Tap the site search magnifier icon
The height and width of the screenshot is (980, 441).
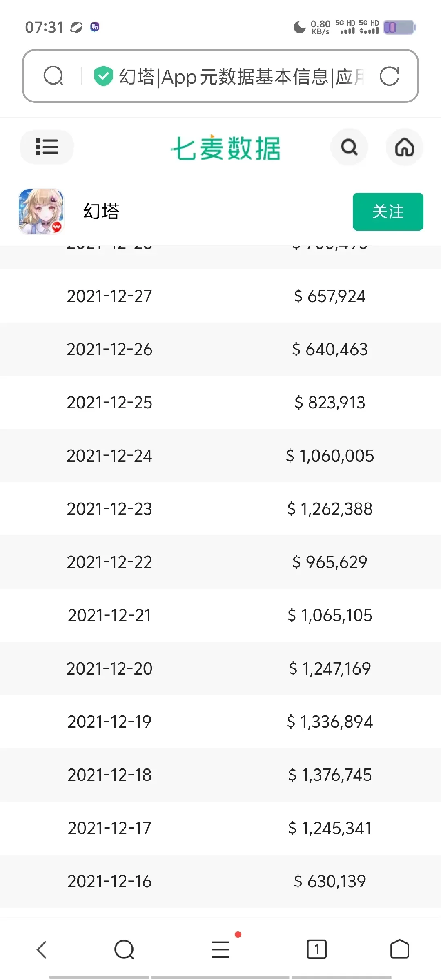[x=349, y=147]
